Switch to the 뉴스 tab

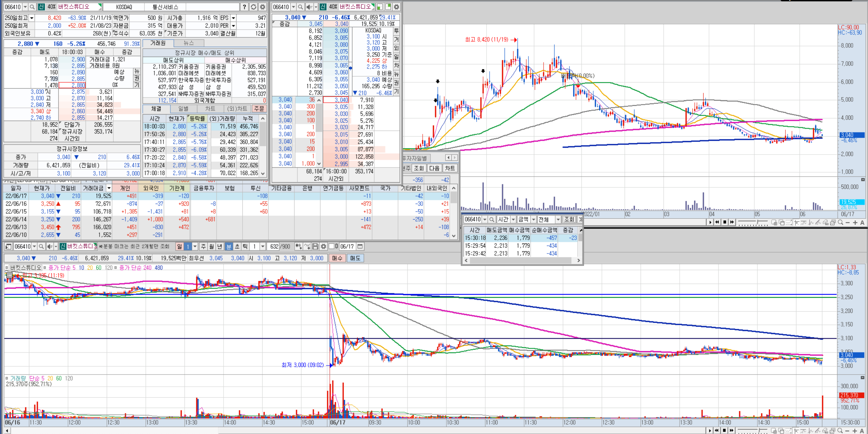click(x=189, y=43)
